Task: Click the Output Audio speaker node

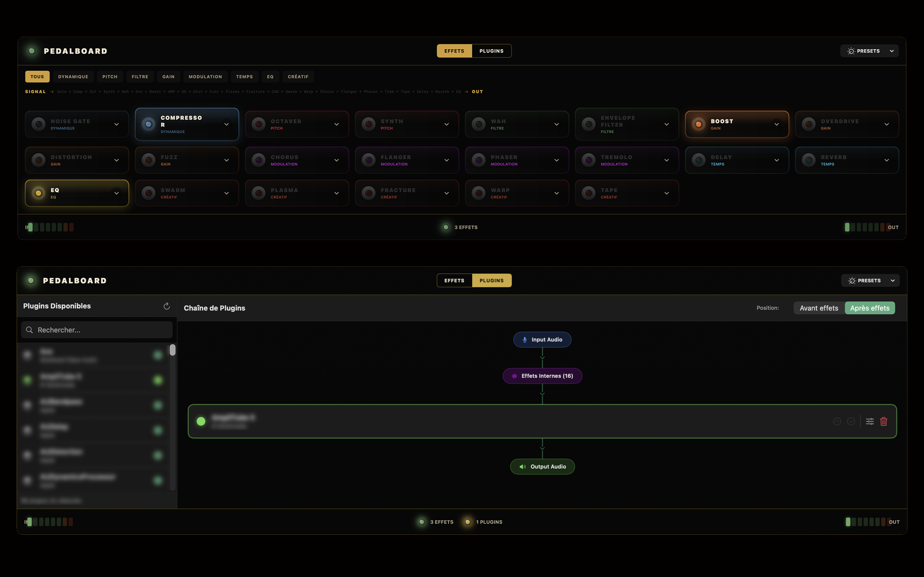Action: (542, 467)
